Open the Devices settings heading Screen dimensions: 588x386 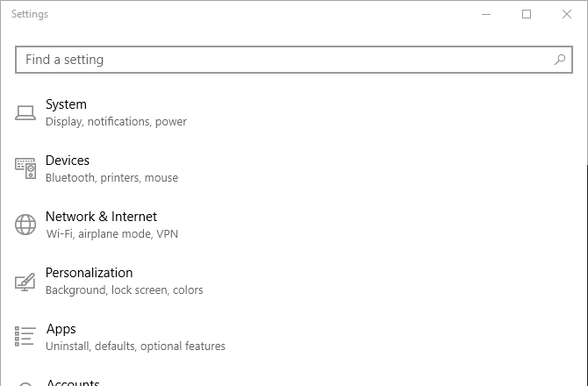pos(68,161)
